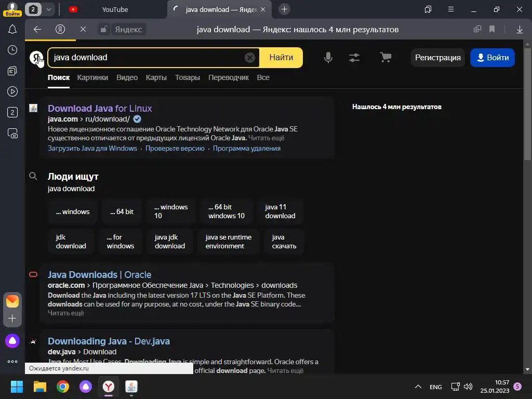This screenshot has width=532, height=399.
Task: Go back to previous page
Action: [x=37, y=29]
